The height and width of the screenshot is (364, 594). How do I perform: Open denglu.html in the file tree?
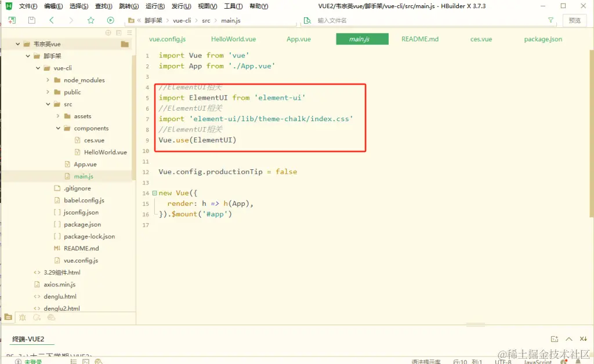point(60,296)
